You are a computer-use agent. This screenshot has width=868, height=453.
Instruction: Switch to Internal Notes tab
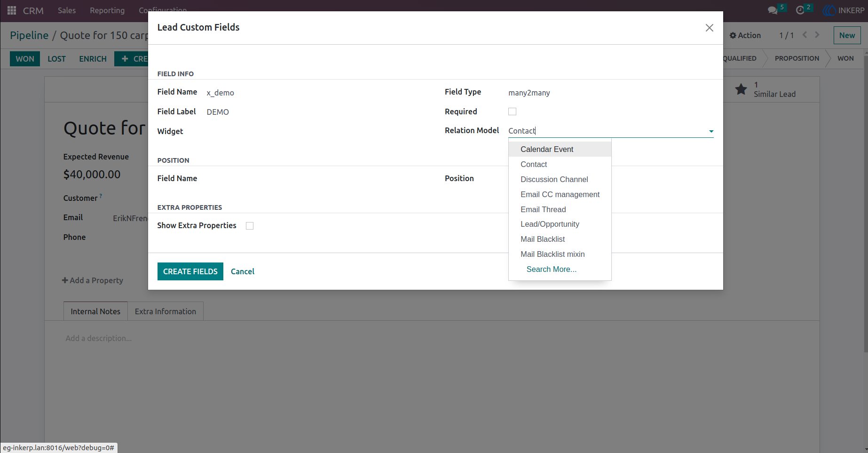[95, 311]
